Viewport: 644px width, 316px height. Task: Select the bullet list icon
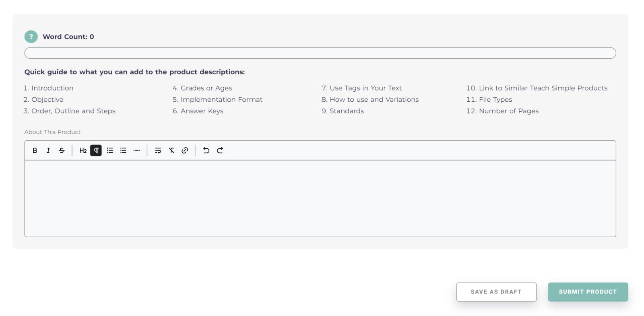point(123,150)
